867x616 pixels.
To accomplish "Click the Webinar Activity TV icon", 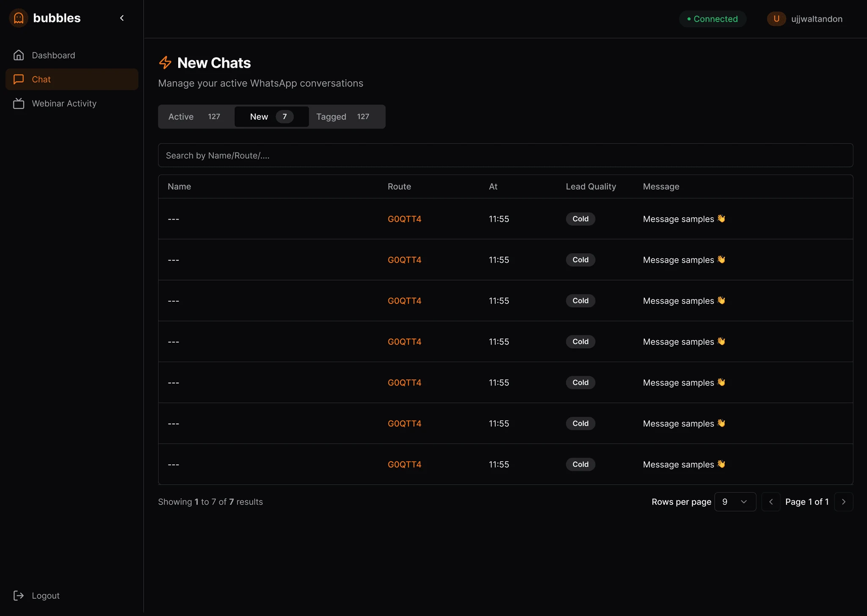I will [x=19, y=103].
